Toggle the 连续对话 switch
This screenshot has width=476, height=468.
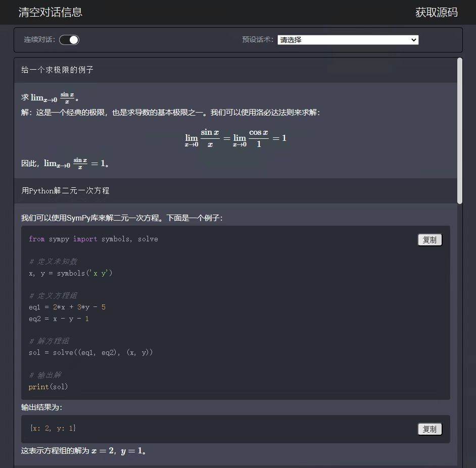pos(69,40)
